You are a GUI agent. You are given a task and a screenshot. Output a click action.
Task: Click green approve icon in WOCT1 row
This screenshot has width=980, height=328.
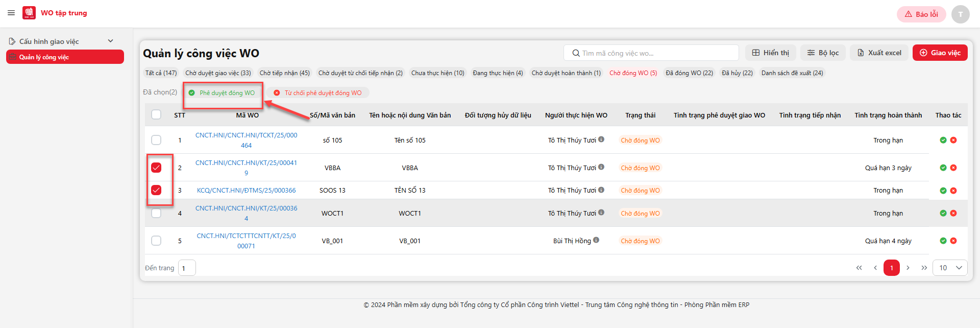943,213
